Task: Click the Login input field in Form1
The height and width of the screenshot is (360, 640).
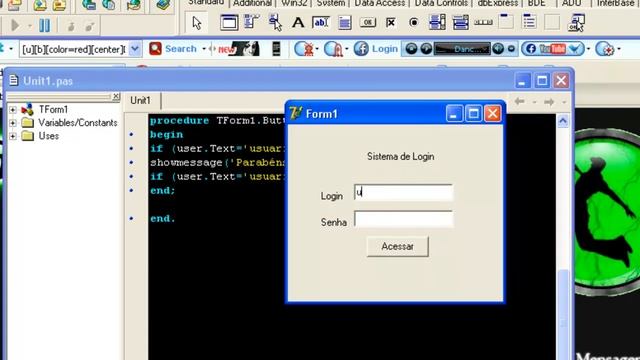Action: pyautogui.click(x=404, y=192)
